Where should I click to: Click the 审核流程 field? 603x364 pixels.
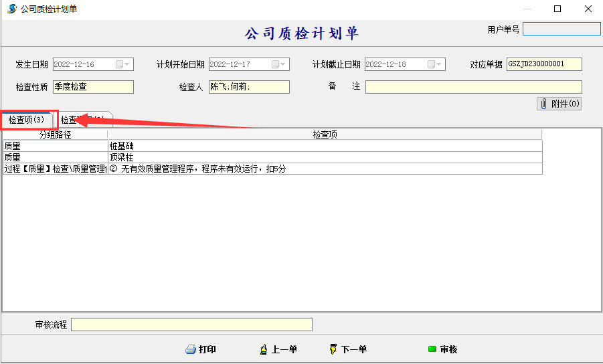[x=191, y=325]
